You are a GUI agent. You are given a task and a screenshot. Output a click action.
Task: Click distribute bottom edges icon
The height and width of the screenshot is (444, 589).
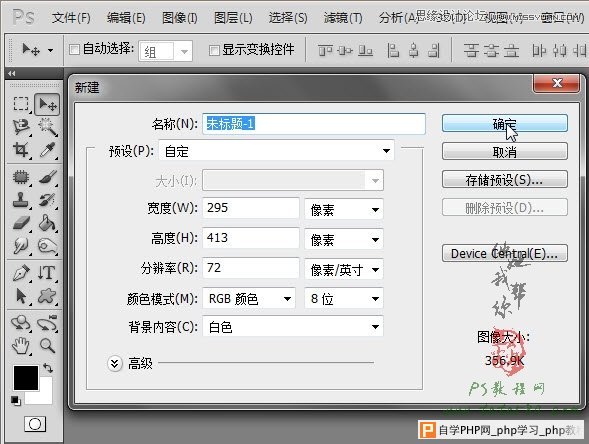click(511, 50)
